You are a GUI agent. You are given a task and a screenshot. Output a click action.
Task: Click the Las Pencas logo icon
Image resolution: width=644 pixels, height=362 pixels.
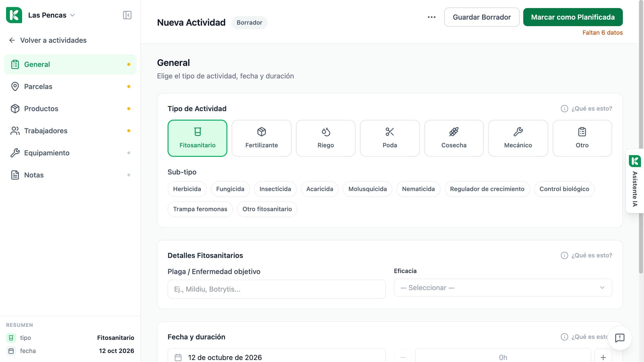coord(14,15)
